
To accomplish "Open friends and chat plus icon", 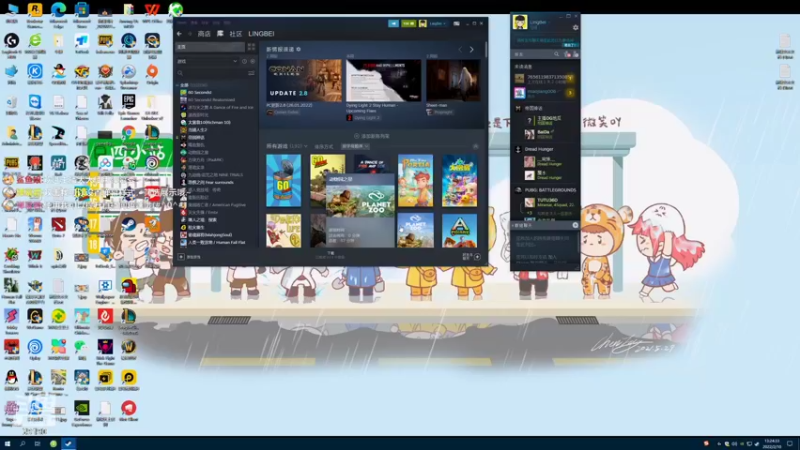I will (x=477, y=257).
